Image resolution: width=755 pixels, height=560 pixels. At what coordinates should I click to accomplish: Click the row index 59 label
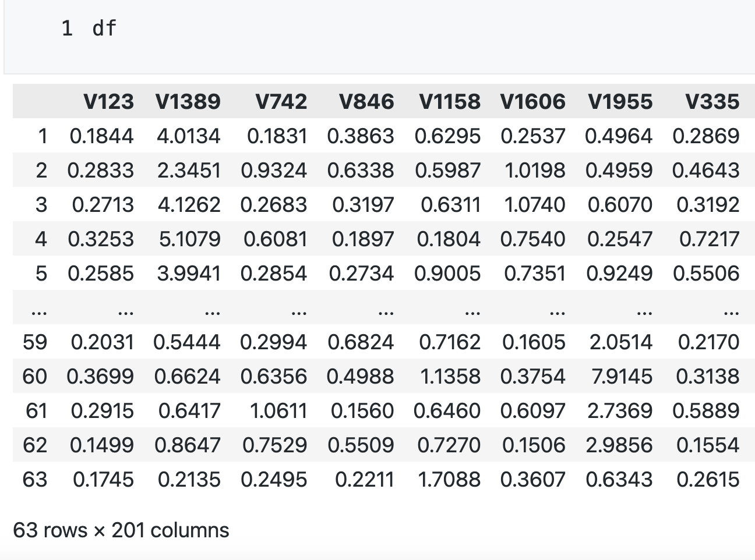[x=35, y=342]
